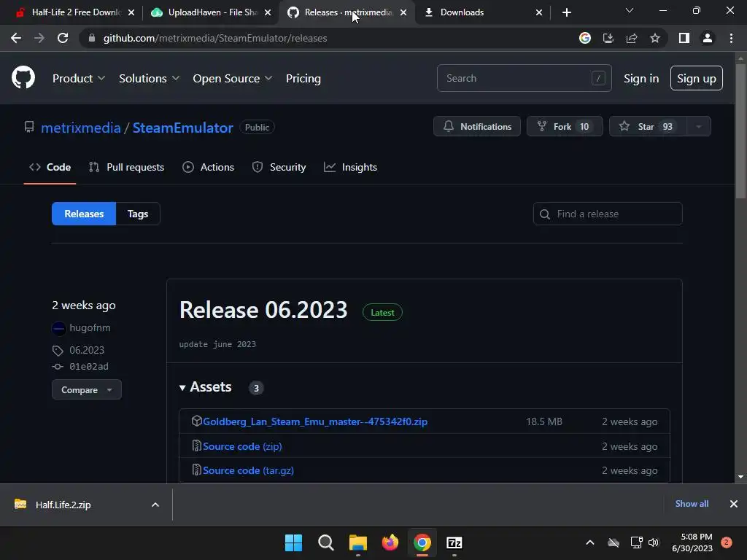Open notification badge in tray

[726, 542]
